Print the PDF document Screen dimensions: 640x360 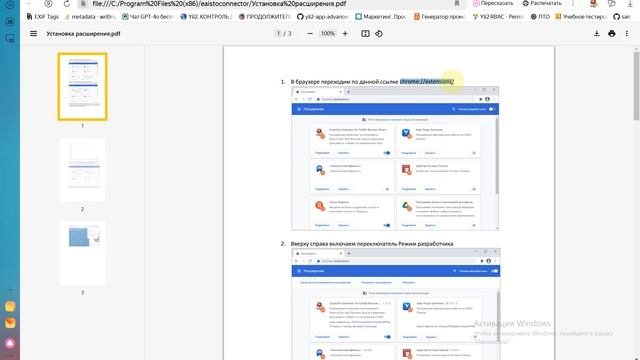tap(611, 33)
